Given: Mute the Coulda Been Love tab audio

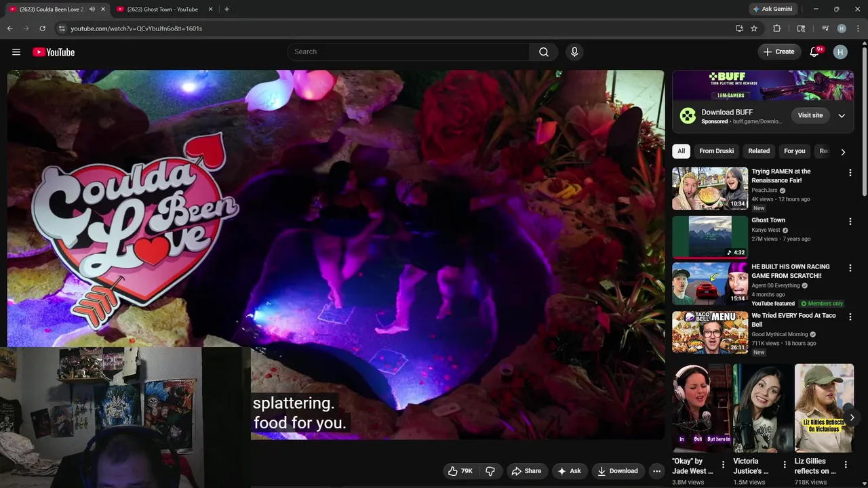Looking at the screenshot, I should [x=92, y=9].
